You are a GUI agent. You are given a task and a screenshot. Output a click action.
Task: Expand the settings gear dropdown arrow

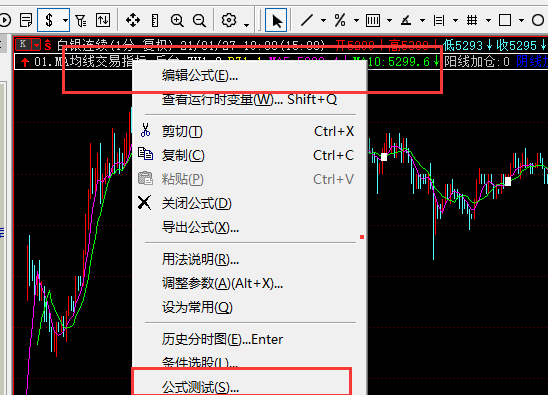246,24
